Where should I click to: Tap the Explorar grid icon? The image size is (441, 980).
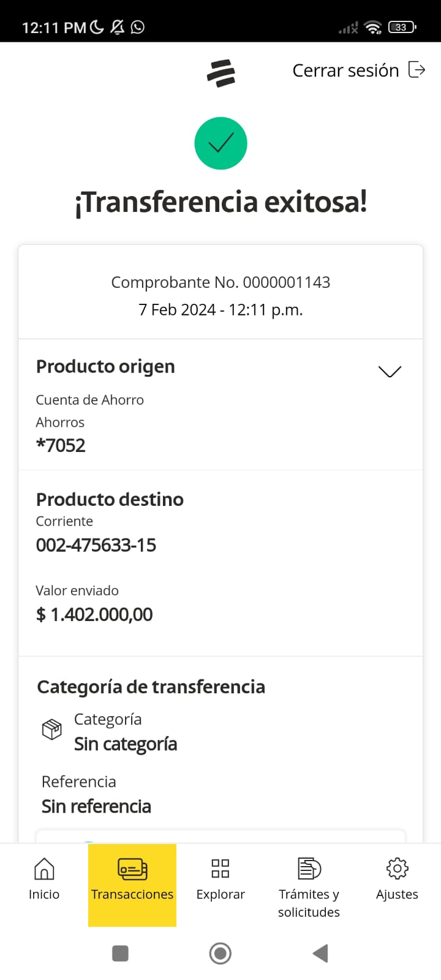[221, 869]
